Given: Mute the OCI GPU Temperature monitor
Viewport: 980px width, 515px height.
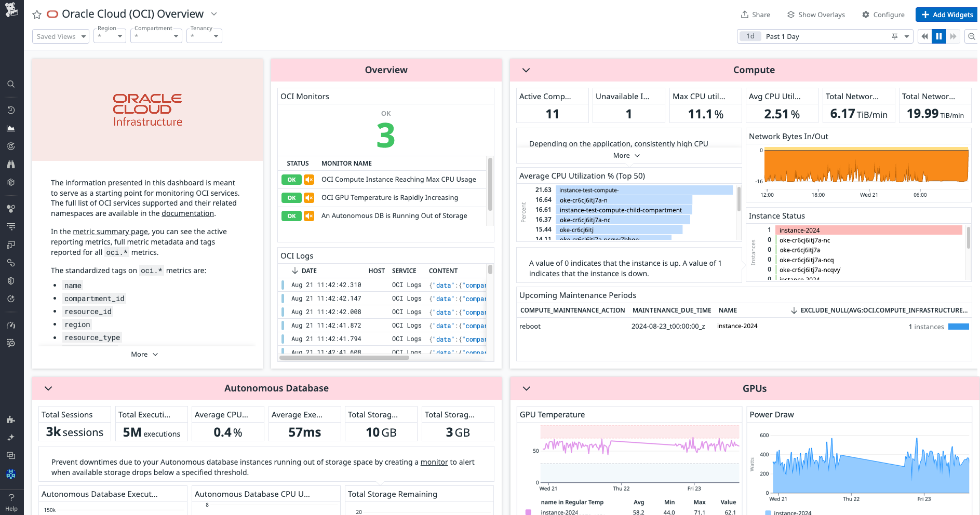Looking at the screenshot, I should (309, 198).
